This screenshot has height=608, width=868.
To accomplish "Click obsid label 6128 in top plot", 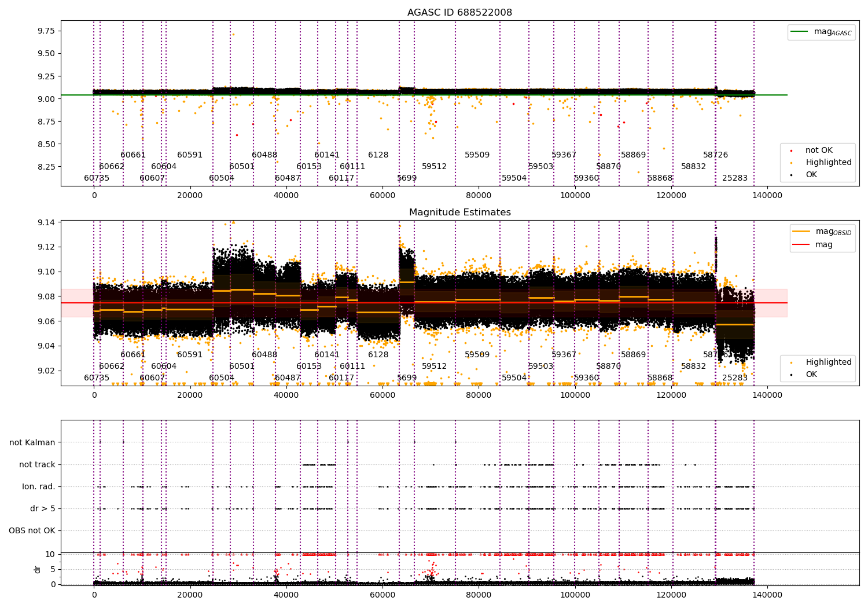I will click(378, 155).
